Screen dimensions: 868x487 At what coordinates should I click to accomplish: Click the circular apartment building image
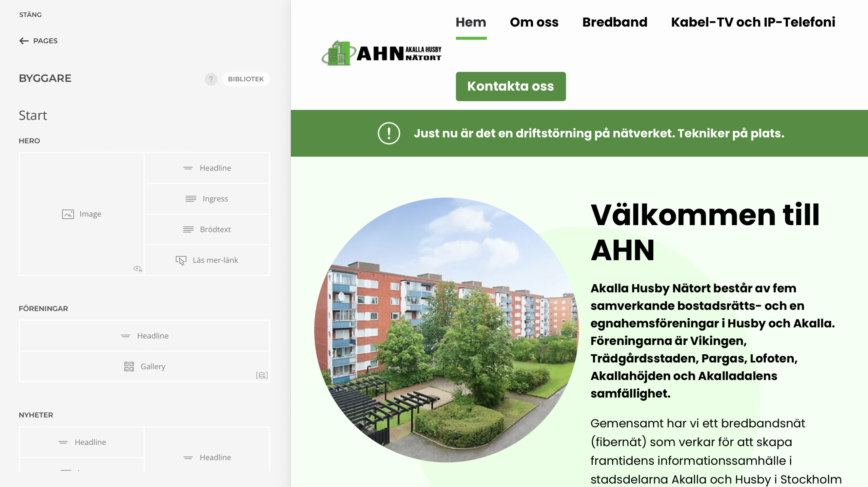(446, 330)
